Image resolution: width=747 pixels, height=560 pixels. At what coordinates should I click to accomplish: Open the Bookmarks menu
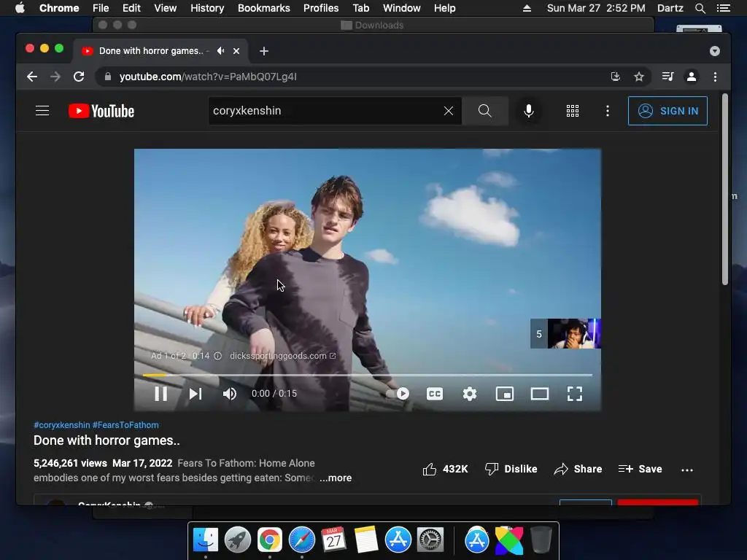(x=263, y=8)
